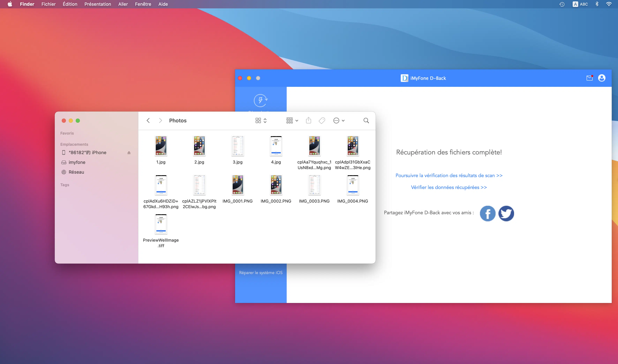618x364 pixels.
Task: Go forward in Finder Photos window
Action: (160, 120)
